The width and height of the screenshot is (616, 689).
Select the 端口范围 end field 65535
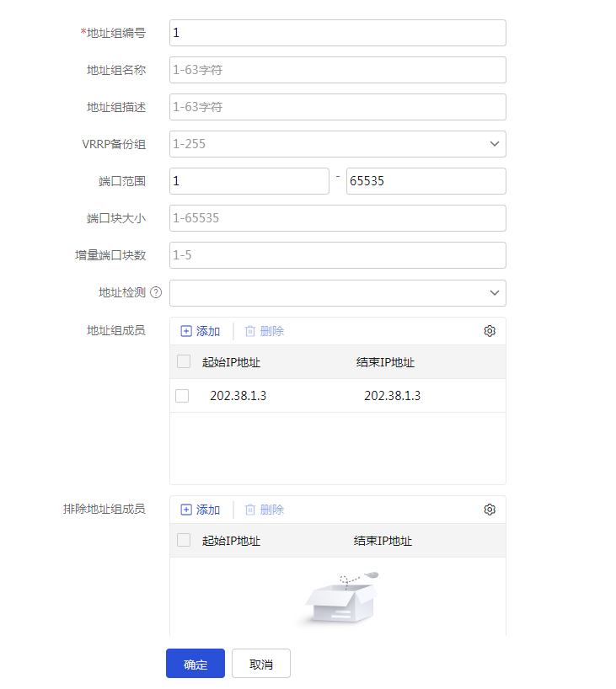pyautogui.click(x=426, y=181)
